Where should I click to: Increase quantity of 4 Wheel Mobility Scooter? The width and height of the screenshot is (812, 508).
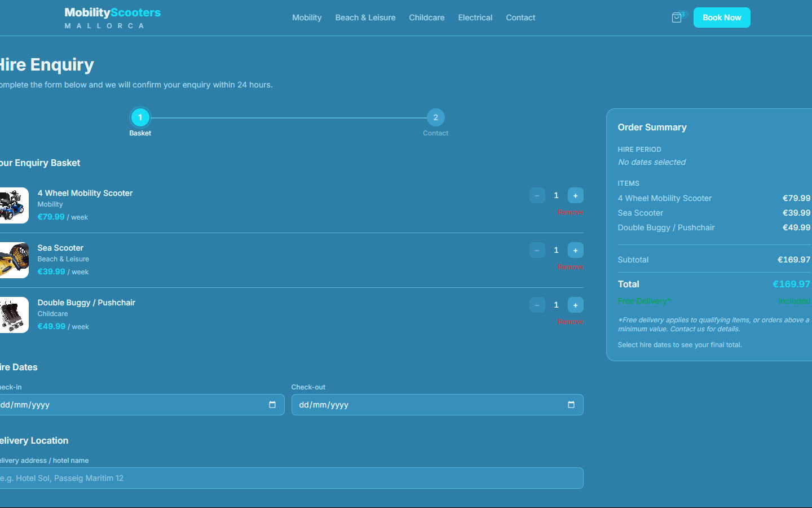pos(575,195)
